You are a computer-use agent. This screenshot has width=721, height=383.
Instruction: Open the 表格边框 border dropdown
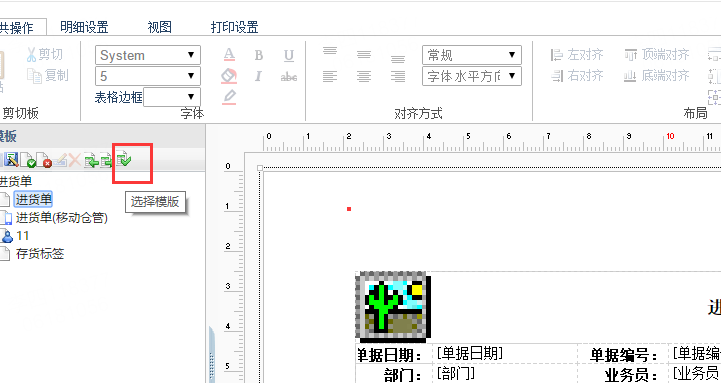tap(172, 97)
